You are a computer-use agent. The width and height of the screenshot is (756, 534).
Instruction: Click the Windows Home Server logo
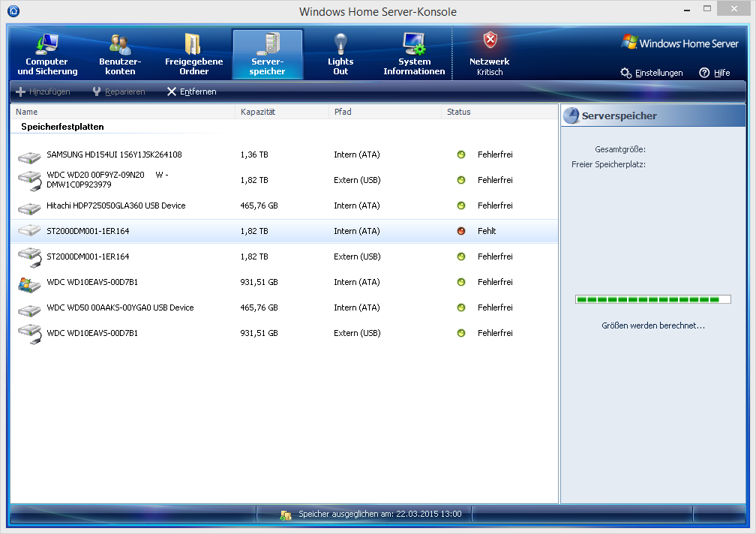tap(680, 43)
